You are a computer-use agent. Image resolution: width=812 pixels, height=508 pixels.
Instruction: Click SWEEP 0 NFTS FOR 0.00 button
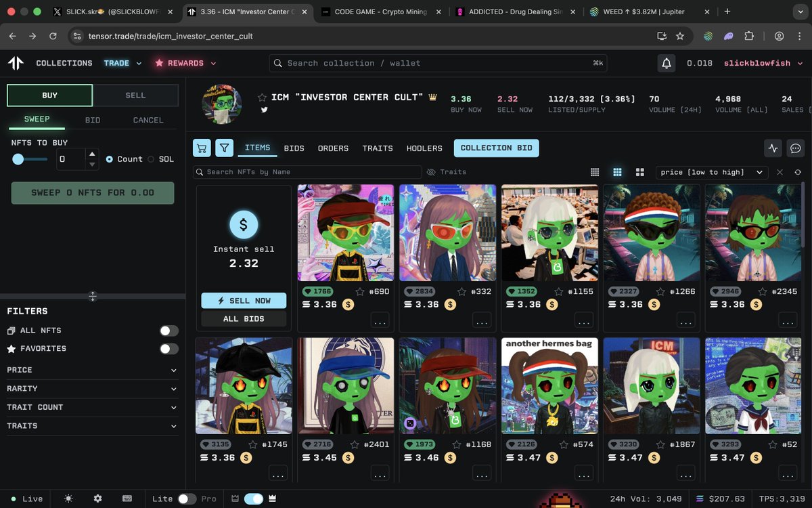[x=93, y=193]
